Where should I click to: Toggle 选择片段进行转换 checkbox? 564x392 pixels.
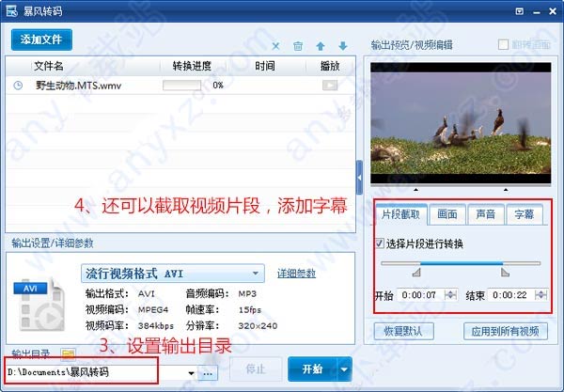click(380, 243)
